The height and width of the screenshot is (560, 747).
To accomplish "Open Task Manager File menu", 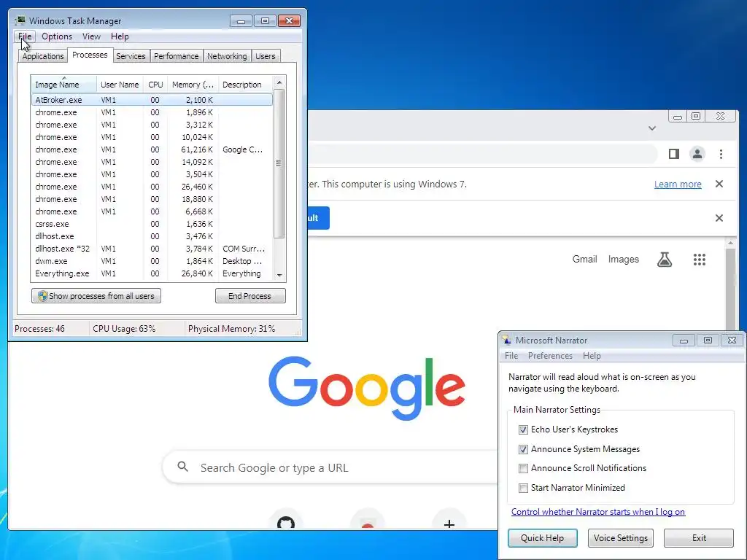I will coord(25,36).
